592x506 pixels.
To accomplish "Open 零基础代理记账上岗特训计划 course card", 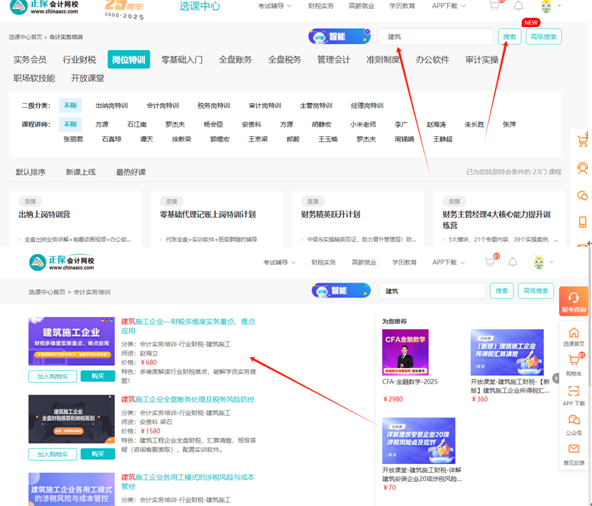I will coord(216,219).
